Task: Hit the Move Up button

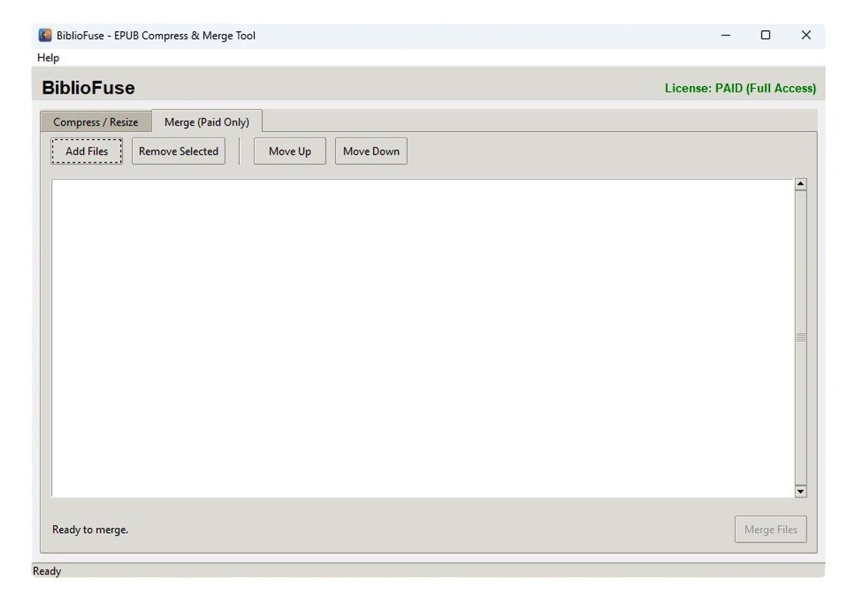Action: coord(289,151)
